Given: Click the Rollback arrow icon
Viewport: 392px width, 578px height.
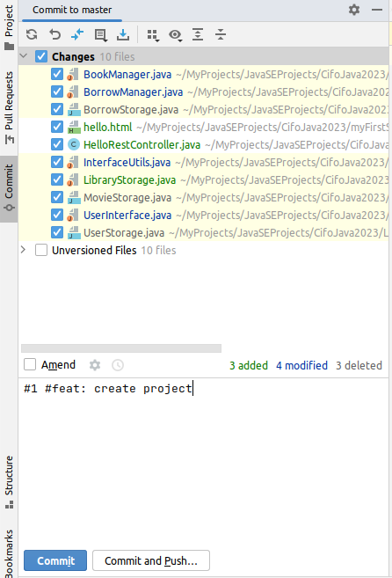Looking at the screenshot, I should [x=54, y=34].
